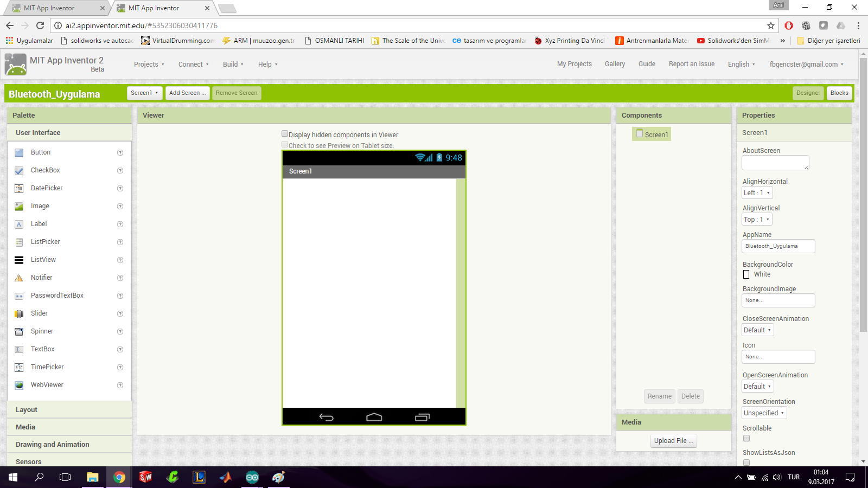Go to My Projects
This screenshot has width=868, height=488.
point(575,64)
